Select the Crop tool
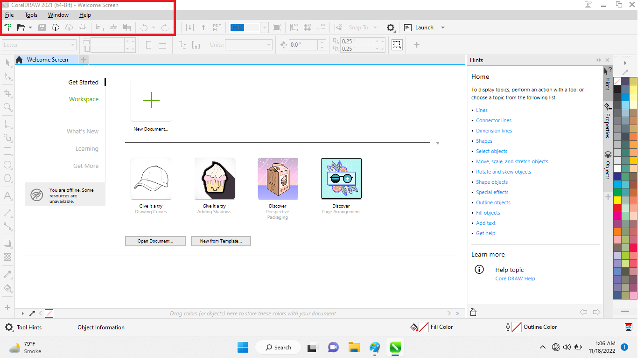The height and width of the screenshot is (362, 644). (x=7, y=93)
